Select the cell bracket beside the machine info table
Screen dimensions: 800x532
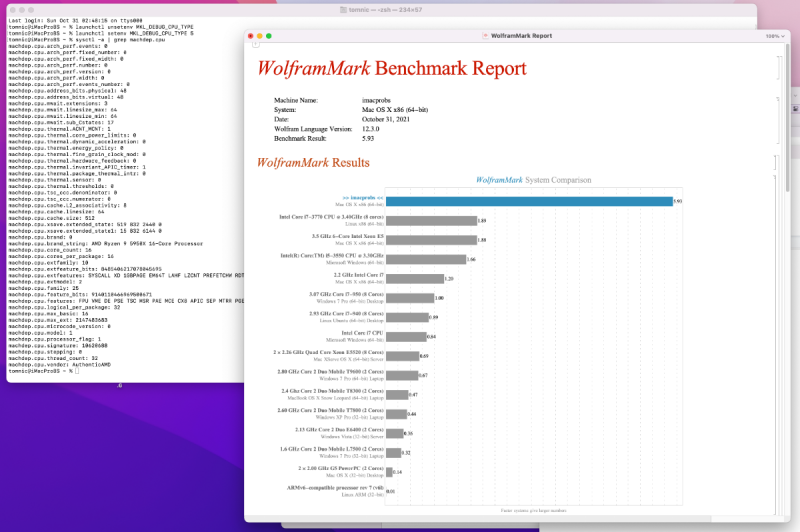[x=778, y=119]
